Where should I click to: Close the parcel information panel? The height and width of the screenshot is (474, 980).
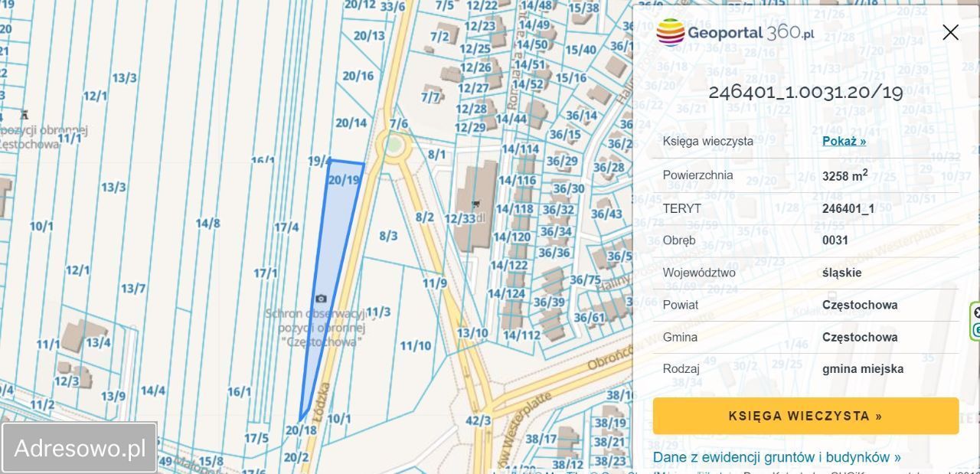pyautogui.click(x=949, y=32)
